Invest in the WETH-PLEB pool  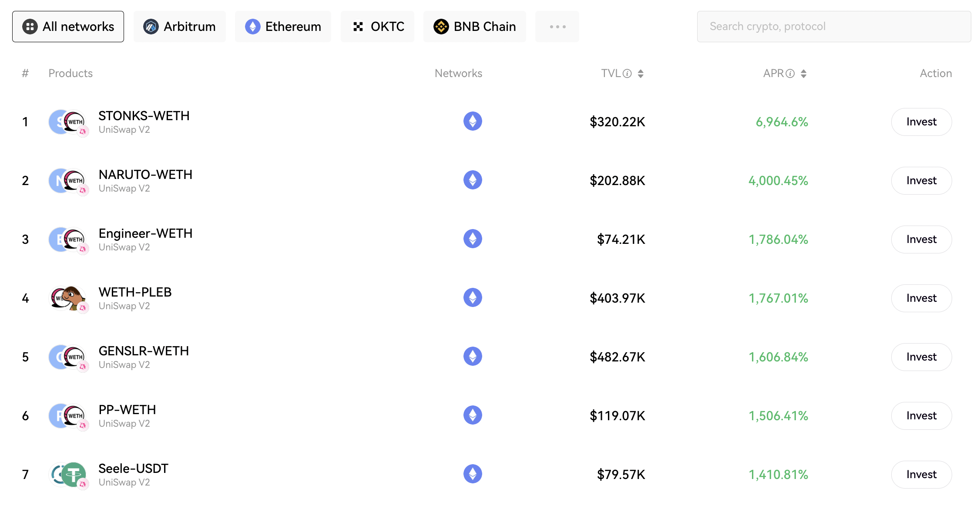[921, 298]
